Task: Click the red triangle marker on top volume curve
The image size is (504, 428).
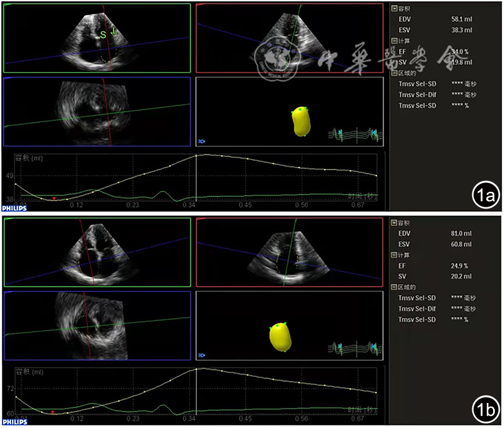Action: pos(54,199)
